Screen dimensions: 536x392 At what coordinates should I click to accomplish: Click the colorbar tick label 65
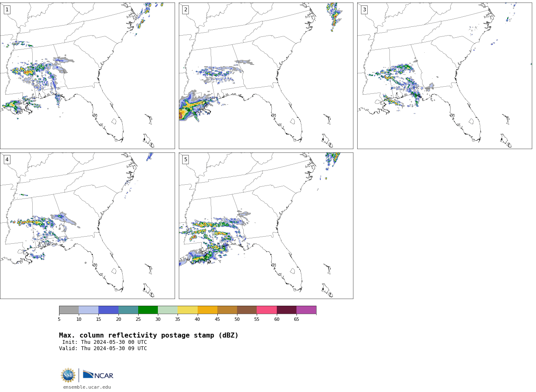point(296,320)
